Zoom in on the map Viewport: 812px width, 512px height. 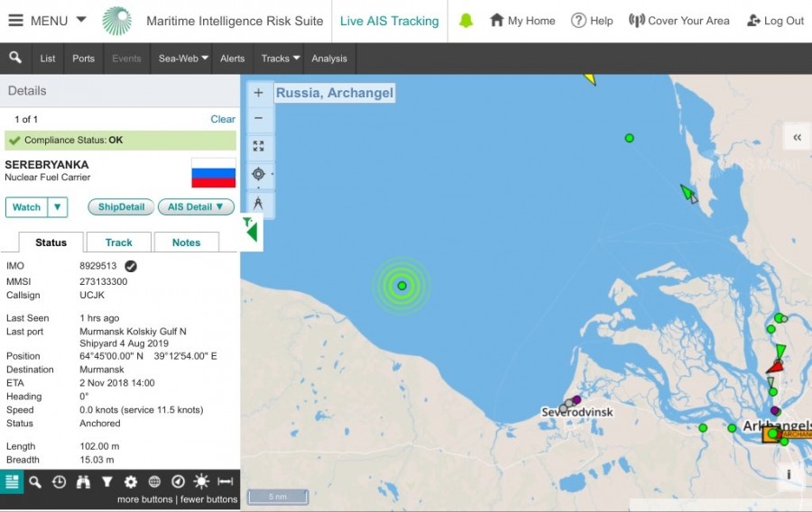pos(258,93)
